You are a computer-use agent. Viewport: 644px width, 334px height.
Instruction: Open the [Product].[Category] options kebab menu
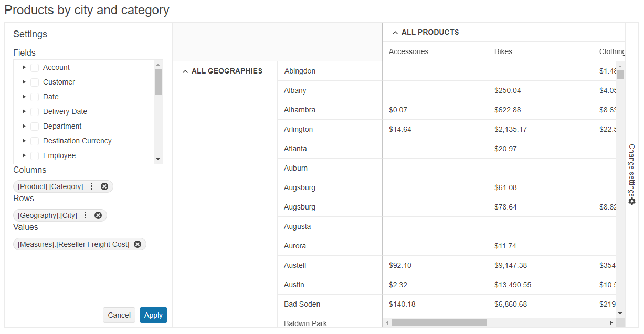pos(91,186)
